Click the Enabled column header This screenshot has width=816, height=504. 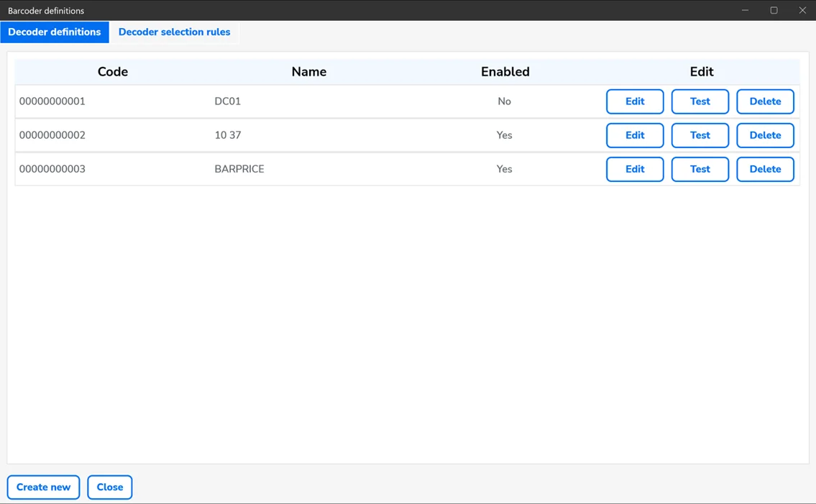pos(505,72)
